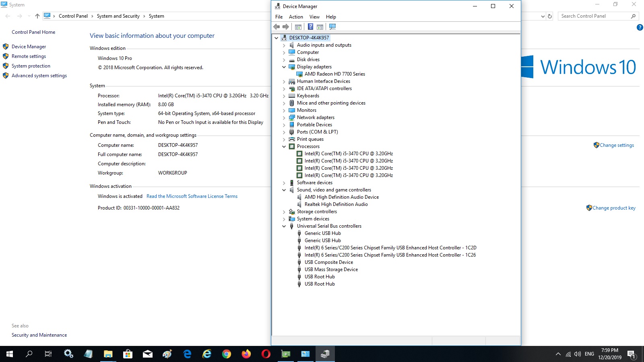Expand the Disk drives category
644x362 pixels.
click(x=284, y=60)
